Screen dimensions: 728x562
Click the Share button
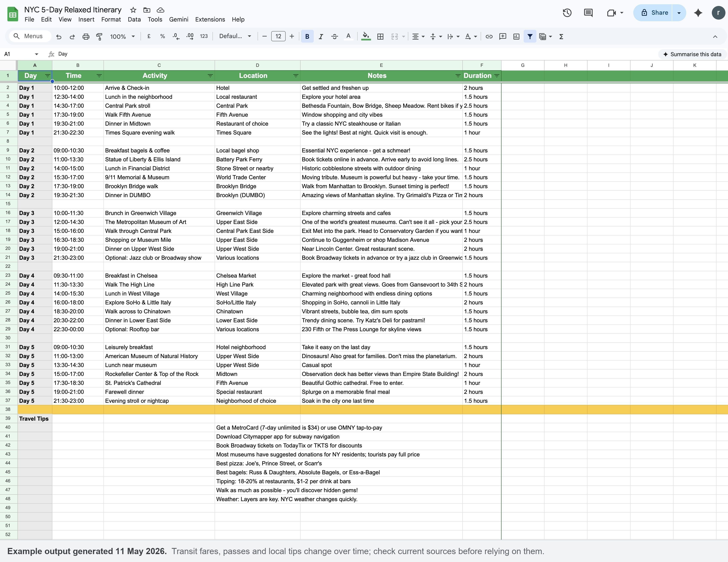pos(653,13)
